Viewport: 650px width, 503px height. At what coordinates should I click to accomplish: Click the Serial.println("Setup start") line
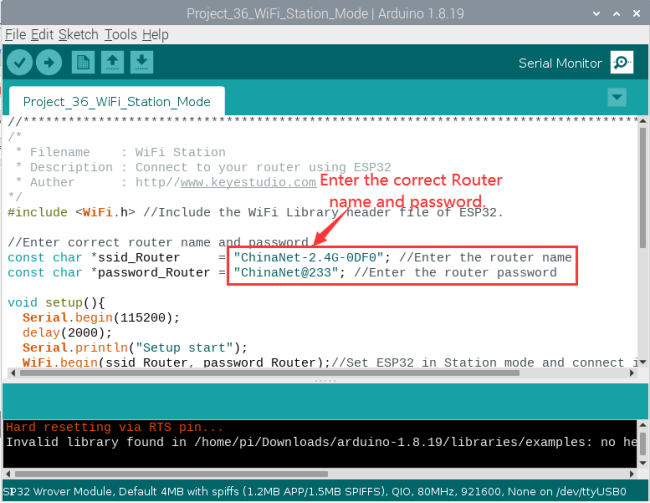135,347
